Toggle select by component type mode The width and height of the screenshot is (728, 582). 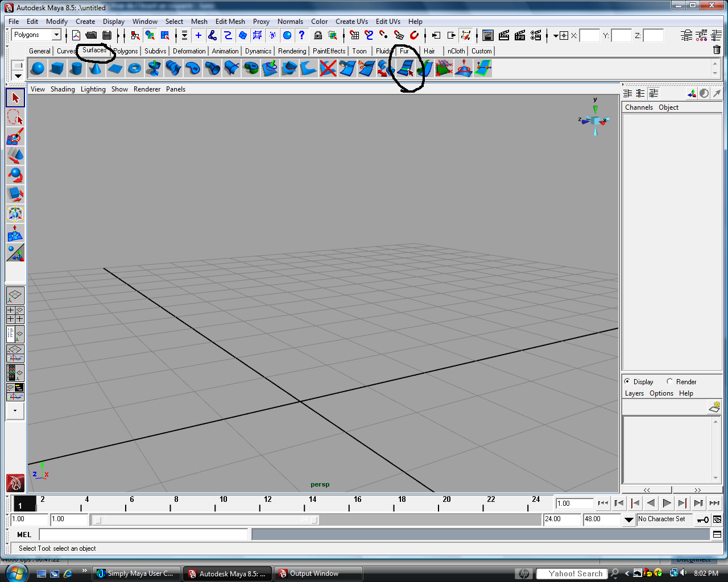pos(165,35)
